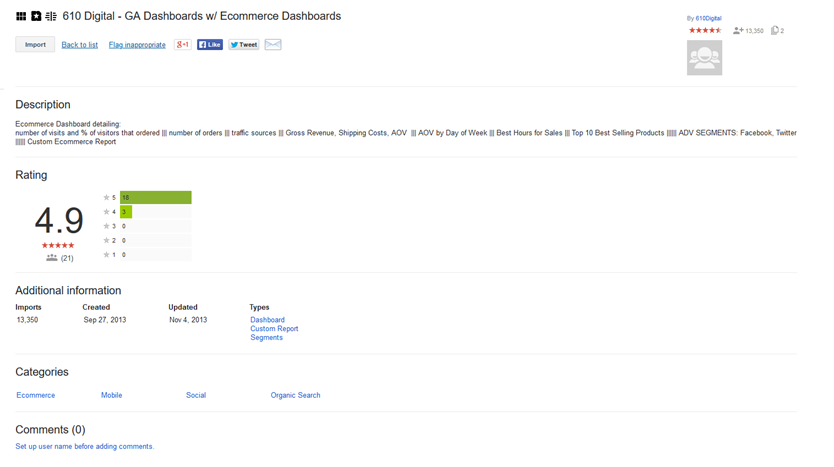Share with the Google +1 button
Screen dimensions: 834x467
coord(183,45)
